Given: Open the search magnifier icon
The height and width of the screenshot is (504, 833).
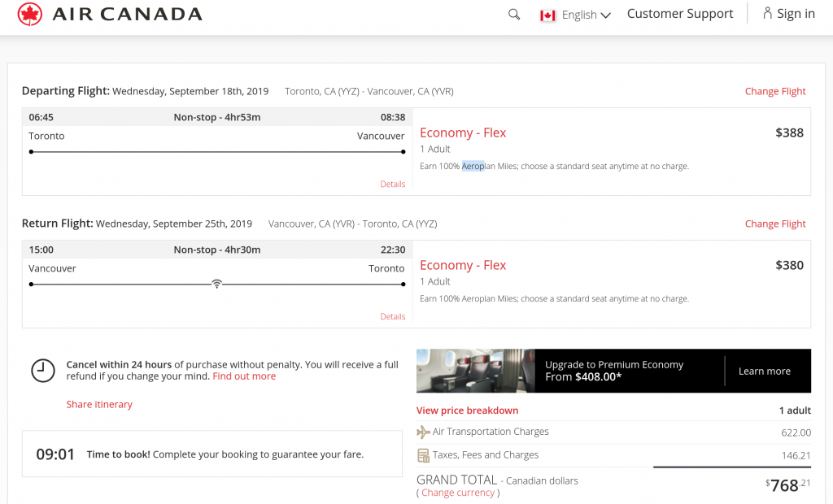Looking at the screenshot, I should [514, 15].
